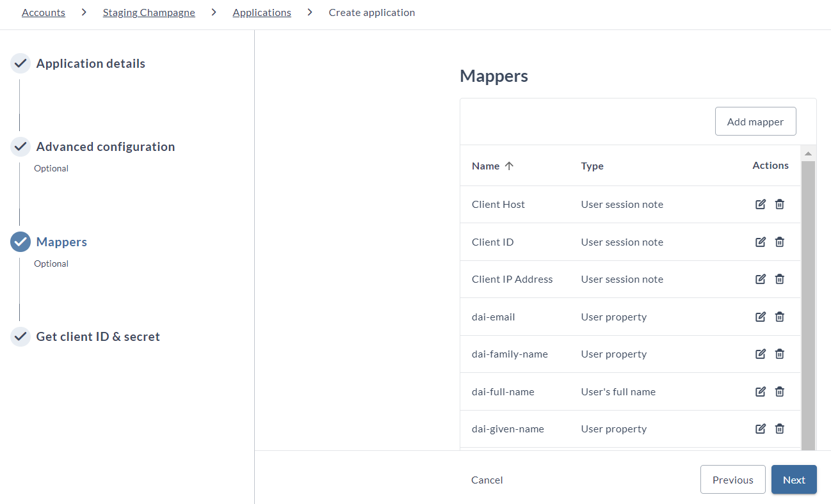Select the Client ID name cell
This screenshot has height=504, width=831.
pos(492,242)
